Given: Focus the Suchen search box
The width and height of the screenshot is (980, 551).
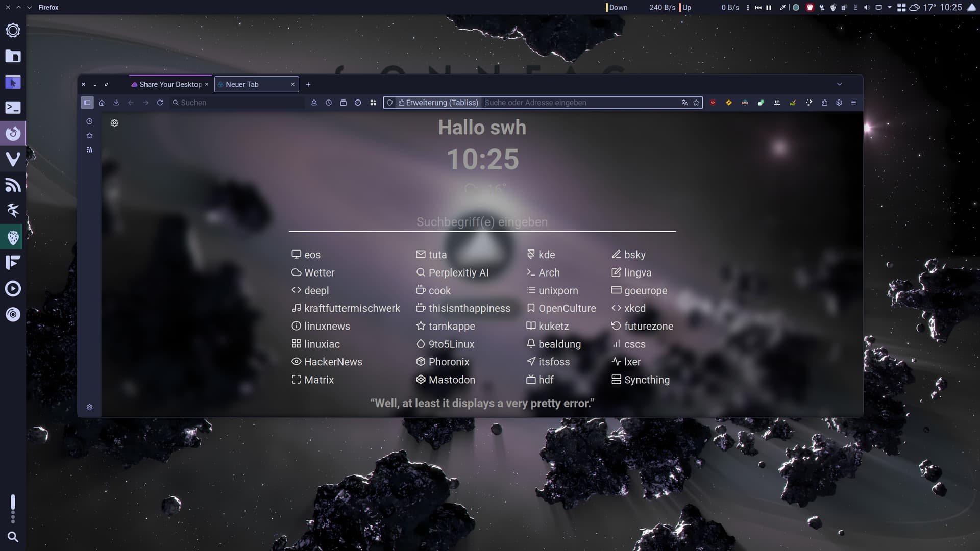Looking at the screenshot, I should 237,103.
